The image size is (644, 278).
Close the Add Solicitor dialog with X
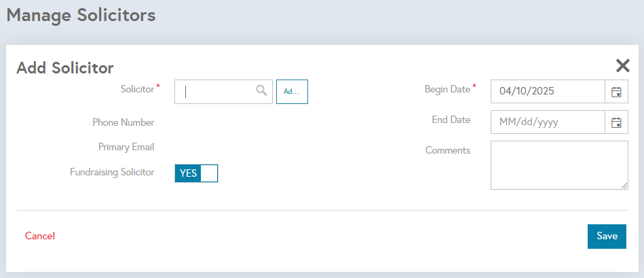(x=623, y=65)
